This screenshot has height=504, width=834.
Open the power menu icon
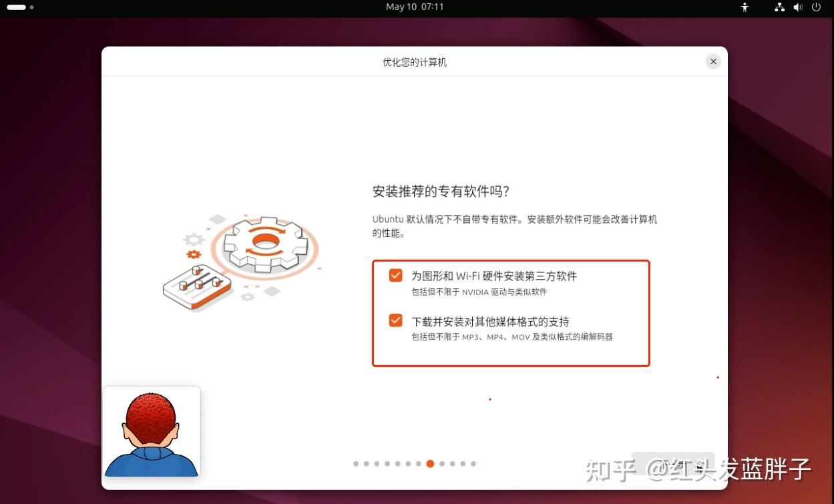[x=816, y=7]
